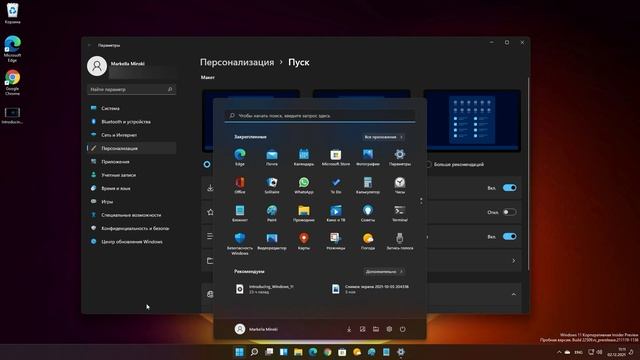Click the power icon in Start menu

coord(402,329)
